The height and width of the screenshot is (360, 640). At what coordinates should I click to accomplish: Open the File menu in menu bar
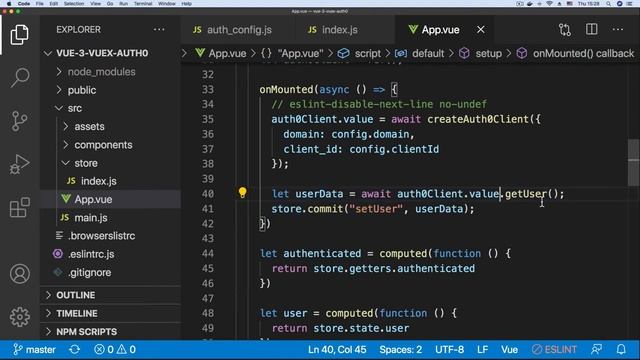pyautogui.click(x=40, y=3)
